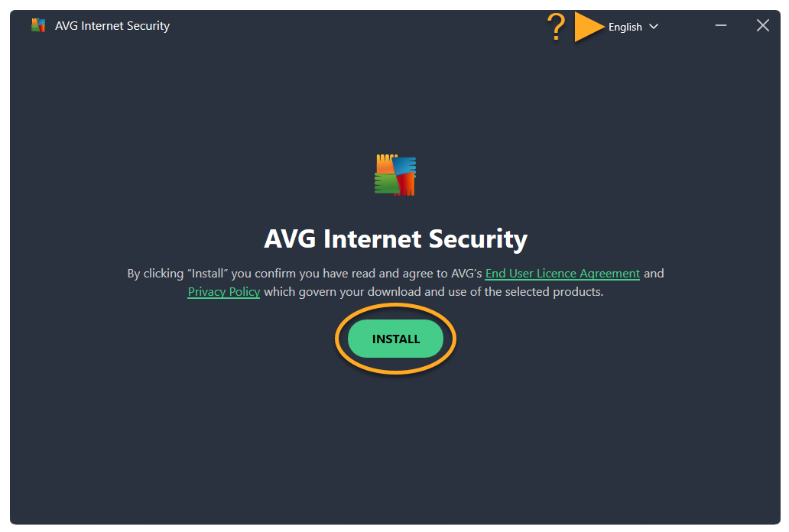
Task: Click the word "and" after the Licence Agreement
Action: point(654,274)
